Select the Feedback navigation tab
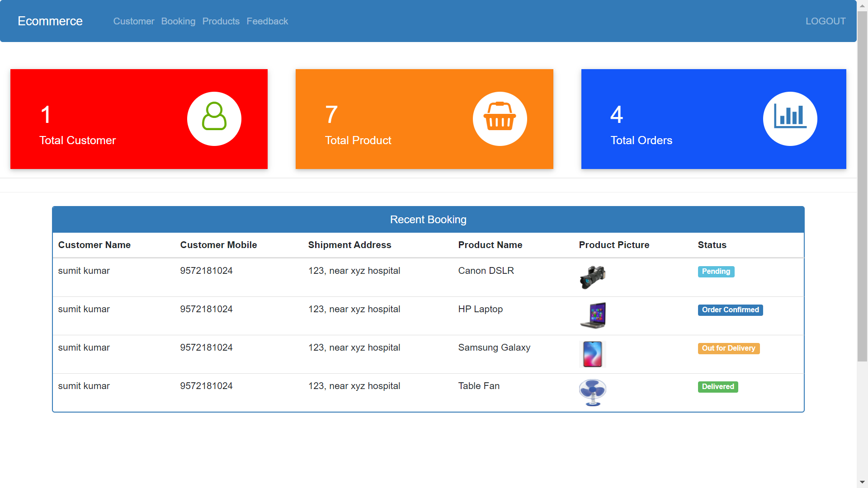The image size is (868, 488). pyautogui.click(x=267, y=21)
